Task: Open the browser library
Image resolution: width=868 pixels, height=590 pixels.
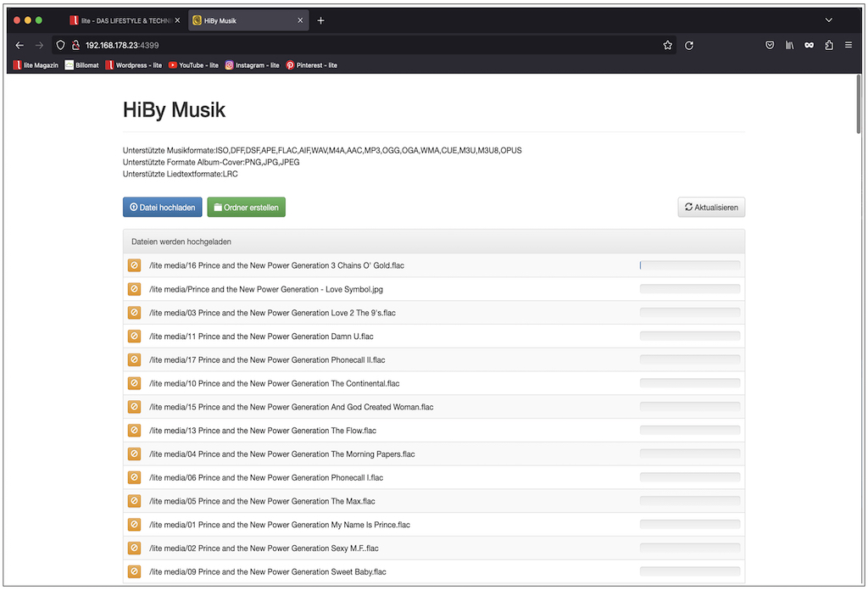Action: pos(789,46)
